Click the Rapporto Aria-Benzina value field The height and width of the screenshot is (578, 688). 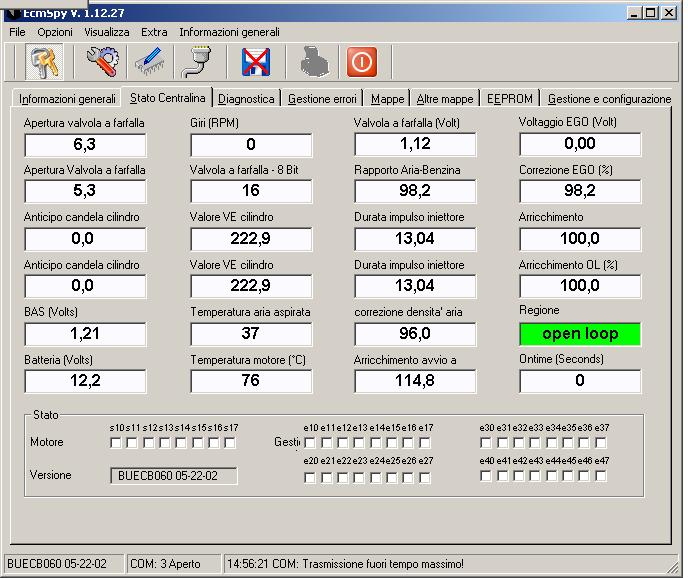[415, 191]
